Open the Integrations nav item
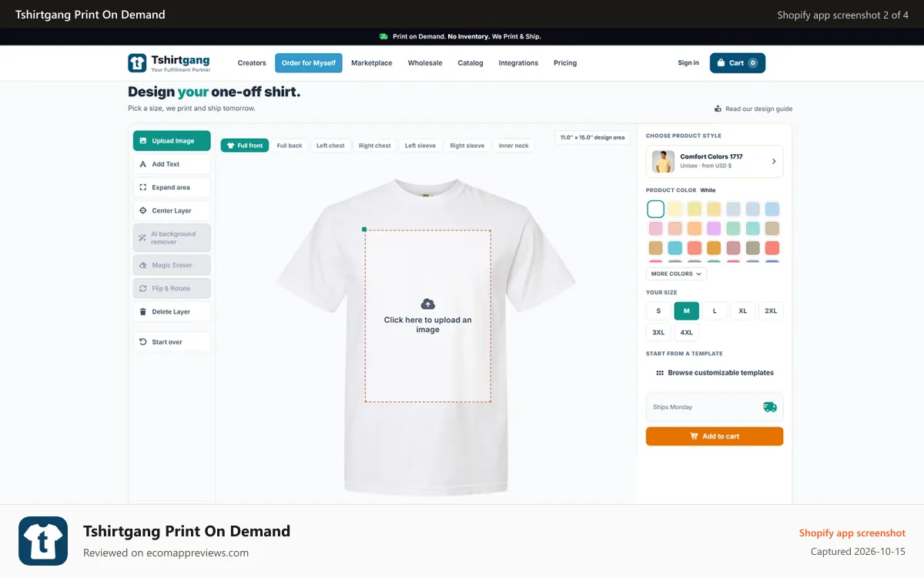This screenshot has width=924, height=578. tap(518, 63)
